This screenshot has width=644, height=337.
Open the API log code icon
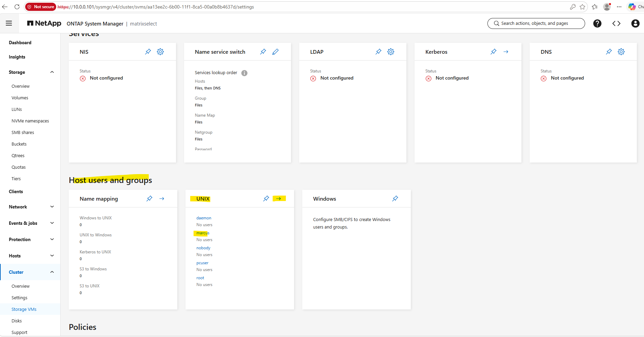616,23
